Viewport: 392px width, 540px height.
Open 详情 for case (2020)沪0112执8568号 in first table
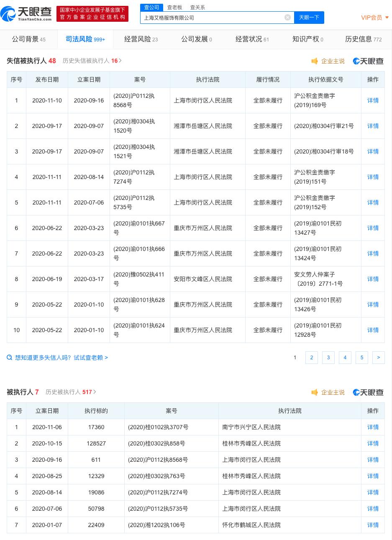pyautogui.click(x=373, y=100)
